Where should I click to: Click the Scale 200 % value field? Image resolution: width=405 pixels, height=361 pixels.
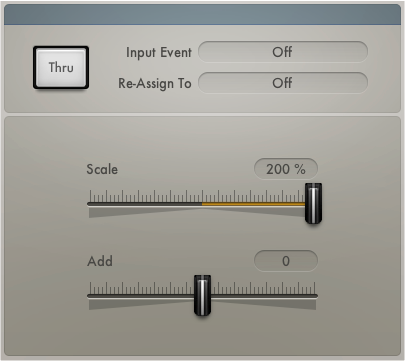(286, 169)
